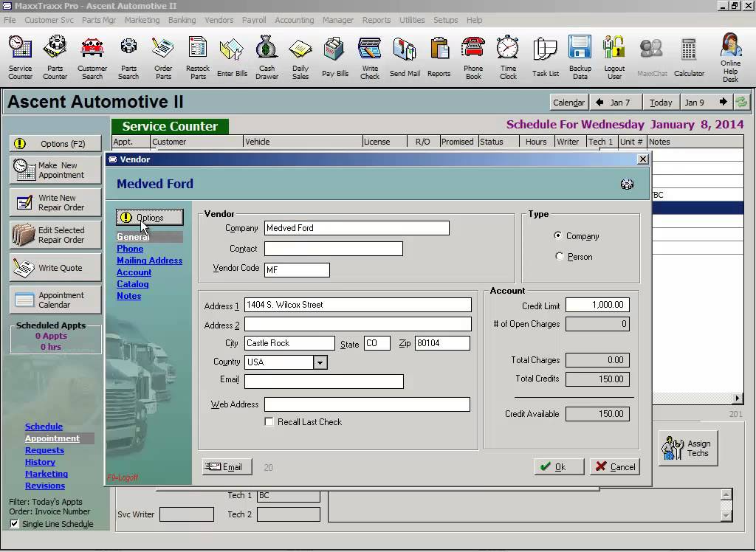Image resolution: width=756 pixels, height=552 pixels.
Task: Select the Person vendor type
Action: point(559,257)
